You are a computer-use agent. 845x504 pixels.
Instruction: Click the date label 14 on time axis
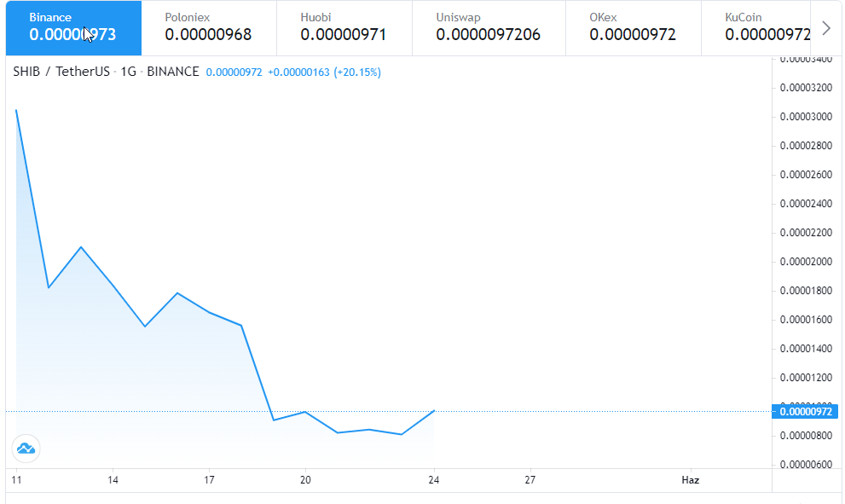tap(113, 480)
